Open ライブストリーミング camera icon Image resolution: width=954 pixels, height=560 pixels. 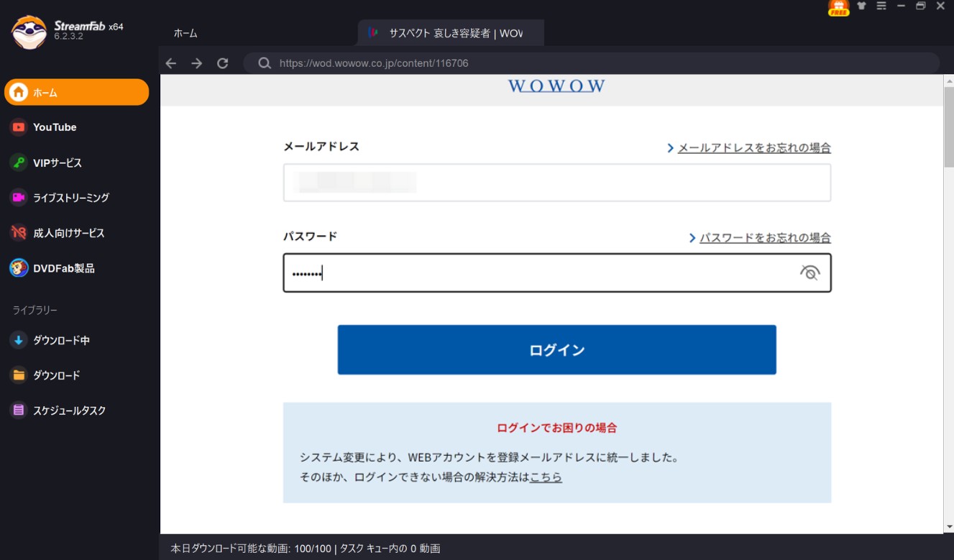pyautogui.click(x=19, y=197)
